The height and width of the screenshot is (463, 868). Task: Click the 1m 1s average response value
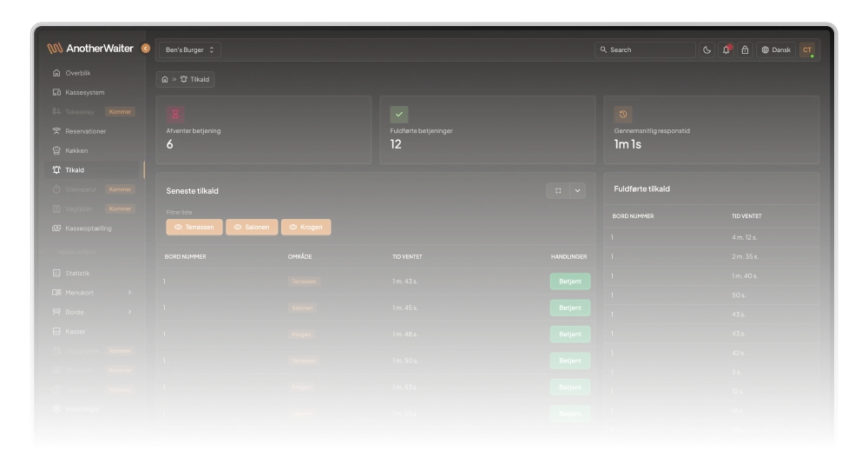coord(628,144)
